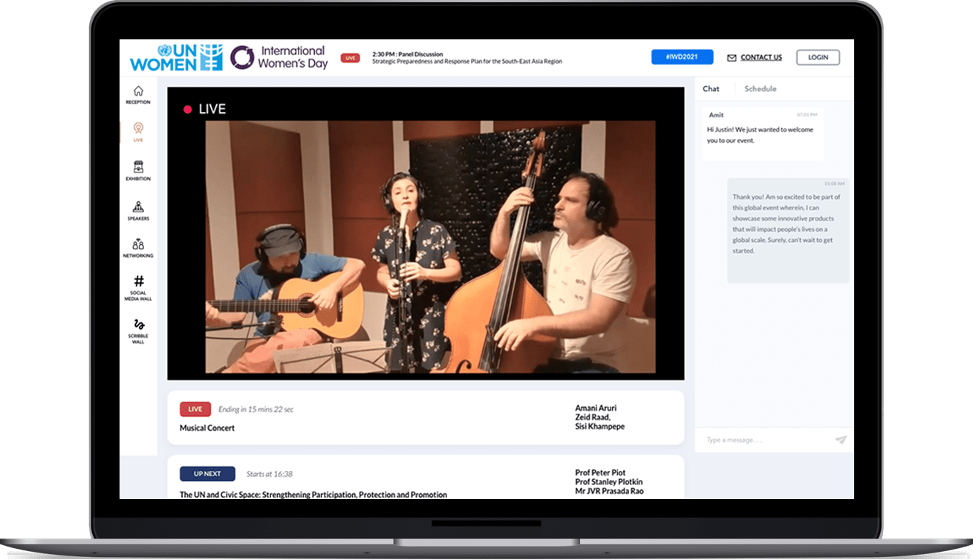Open the Networking people icon
Image resolution: width=973 pixels, height=560 pixels.
pos(138,244)
